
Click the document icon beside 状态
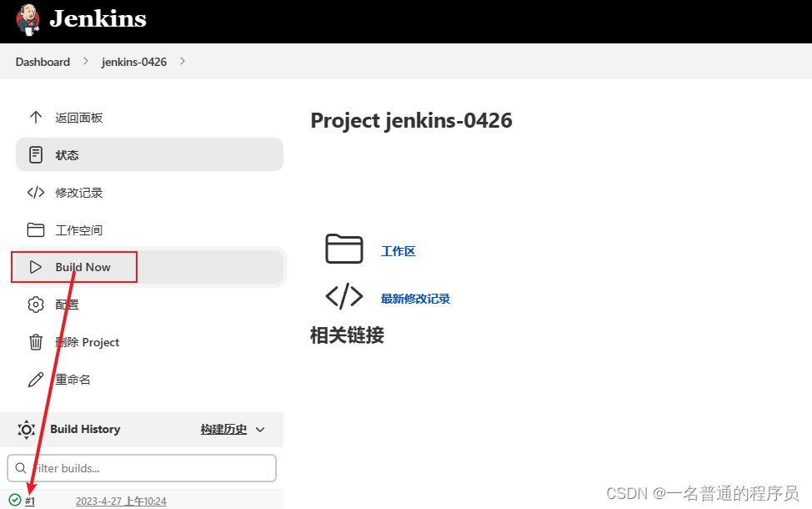click(35, 154)
